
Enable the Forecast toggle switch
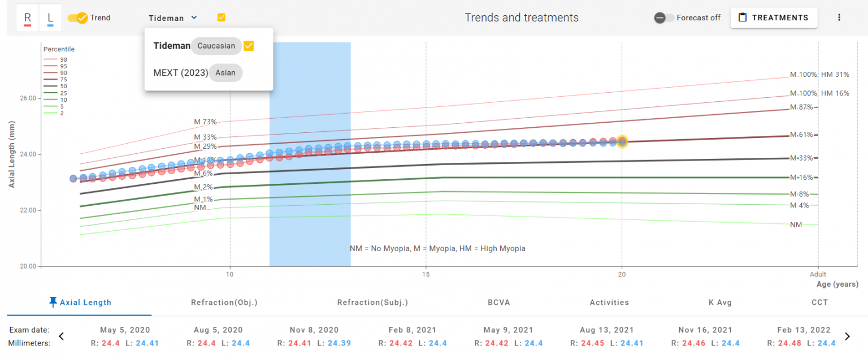tap(663, 18)
